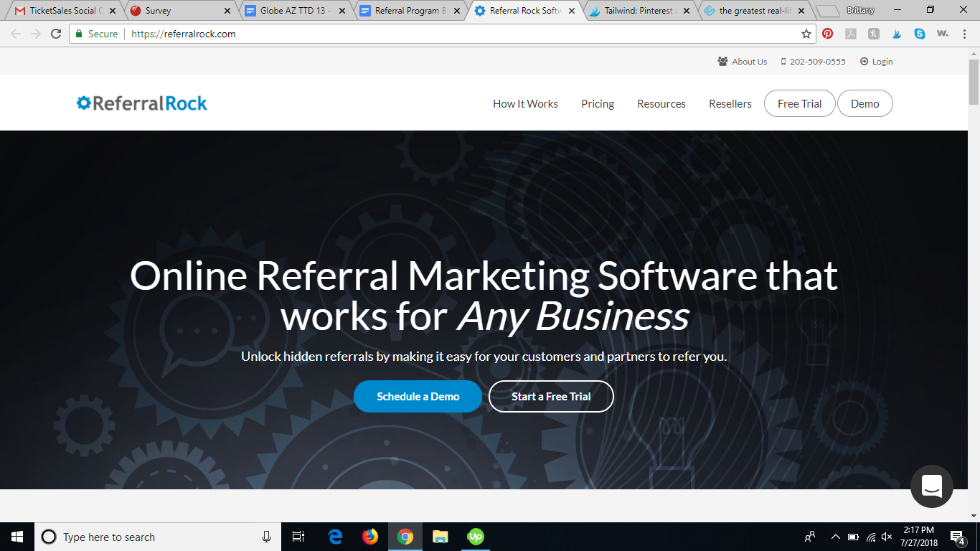The width and height of the screenshot is (980, 551).
Task: Close the Survey tab
Action: click(x=228, y=11)
